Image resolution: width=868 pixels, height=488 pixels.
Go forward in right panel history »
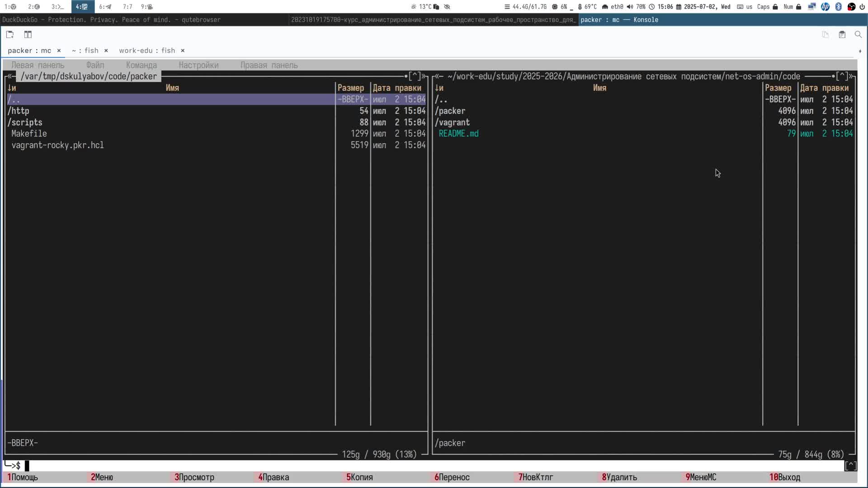tap(852, 76)
